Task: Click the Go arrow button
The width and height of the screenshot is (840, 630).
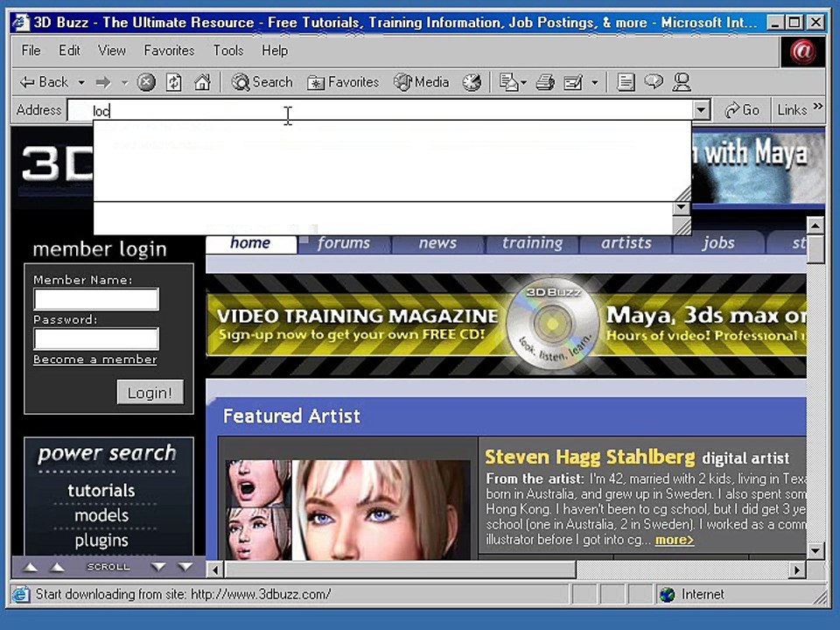Action: pyautogui.click(x=742, y=110)
